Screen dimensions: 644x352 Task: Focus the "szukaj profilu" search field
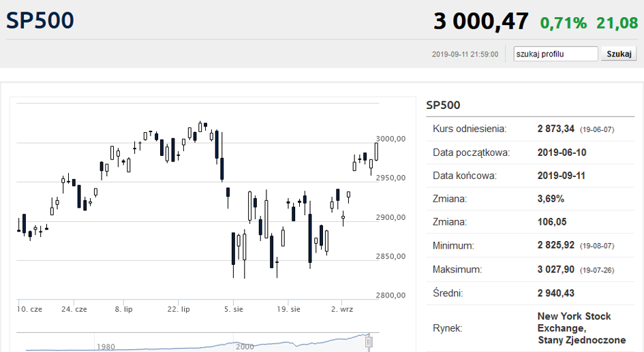click(x=555, y=54)
